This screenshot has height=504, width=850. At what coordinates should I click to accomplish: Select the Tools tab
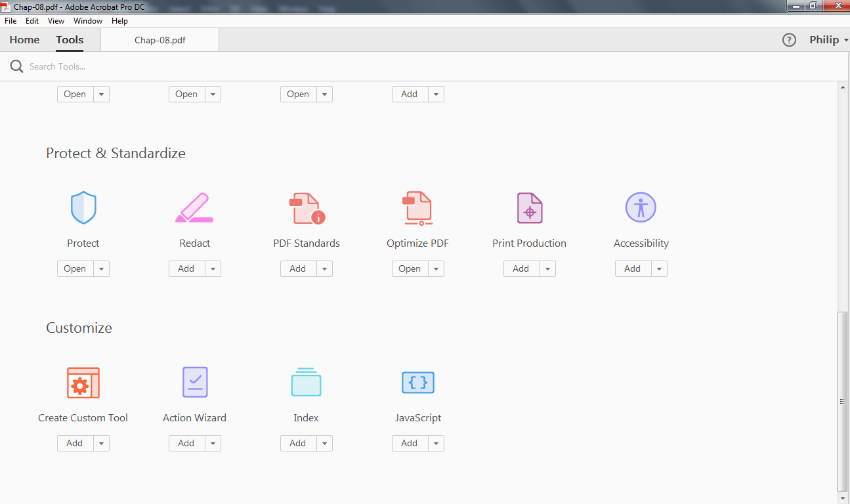click(x=70, y=40)
